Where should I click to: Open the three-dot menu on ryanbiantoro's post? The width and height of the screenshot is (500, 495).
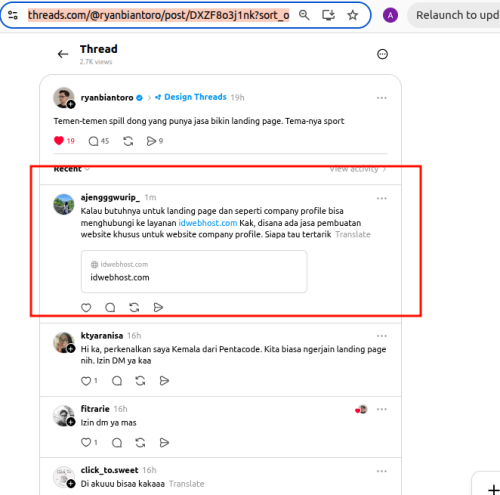click(382, 98)
